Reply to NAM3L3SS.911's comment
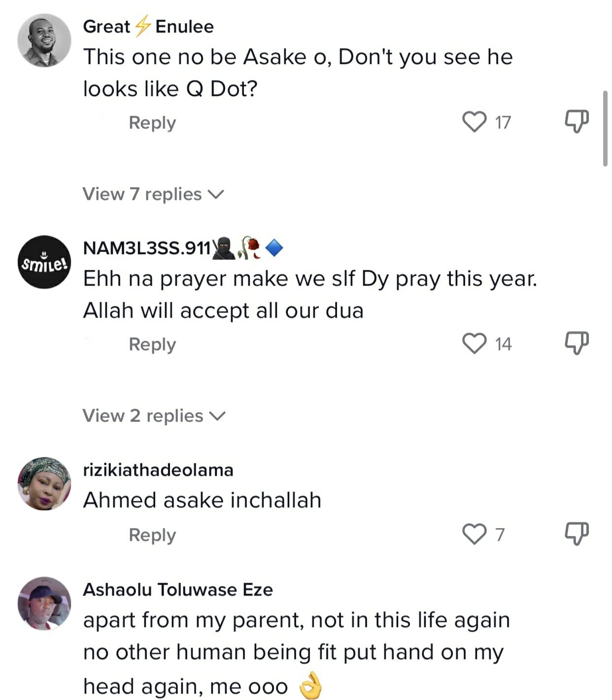This screenshot has height=700, width=612. (152, 344)
